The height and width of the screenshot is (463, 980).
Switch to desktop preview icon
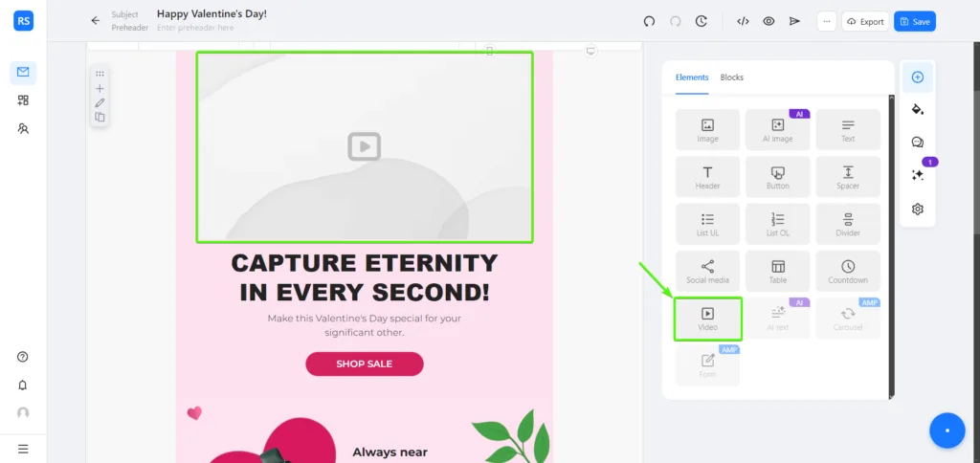(x=591, y=51)
